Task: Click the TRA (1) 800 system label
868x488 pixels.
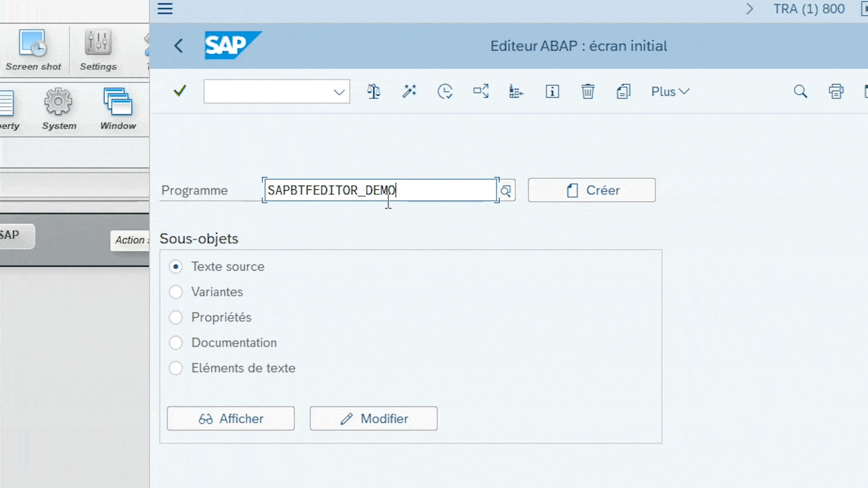Action: [x=809, y=9]
